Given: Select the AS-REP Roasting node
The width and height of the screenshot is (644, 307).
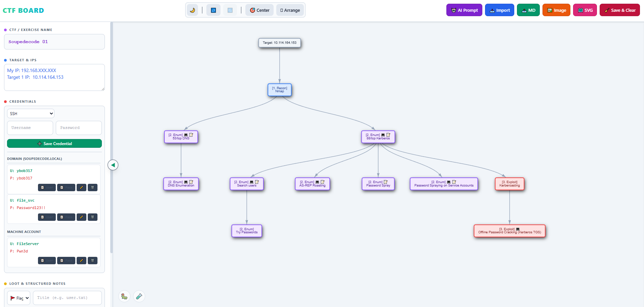Looking at the screenshot, I should pyautogui.click(x=312, y=184).
